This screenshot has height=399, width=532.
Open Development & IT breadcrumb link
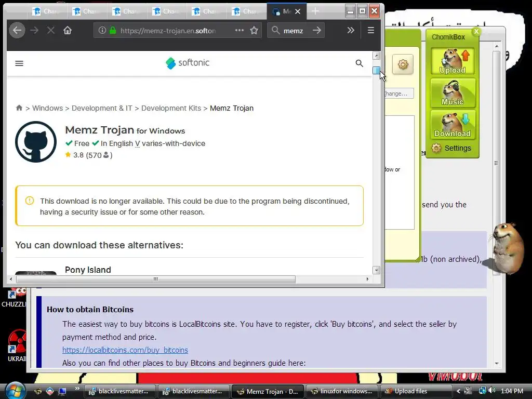tap(102, 108)
